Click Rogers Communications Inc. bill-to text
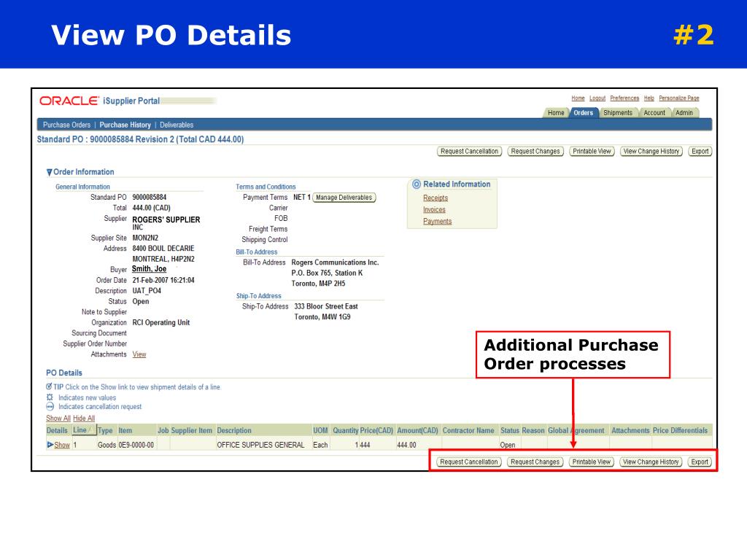Image resolution: width=747 pixels, height=560 pixels. pyautogui.click(x=335, y=262)
